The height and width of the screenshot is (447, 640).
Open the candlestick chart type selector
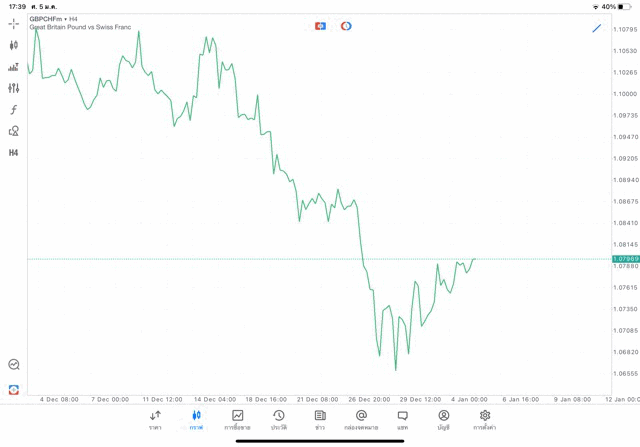click(13, 45)
